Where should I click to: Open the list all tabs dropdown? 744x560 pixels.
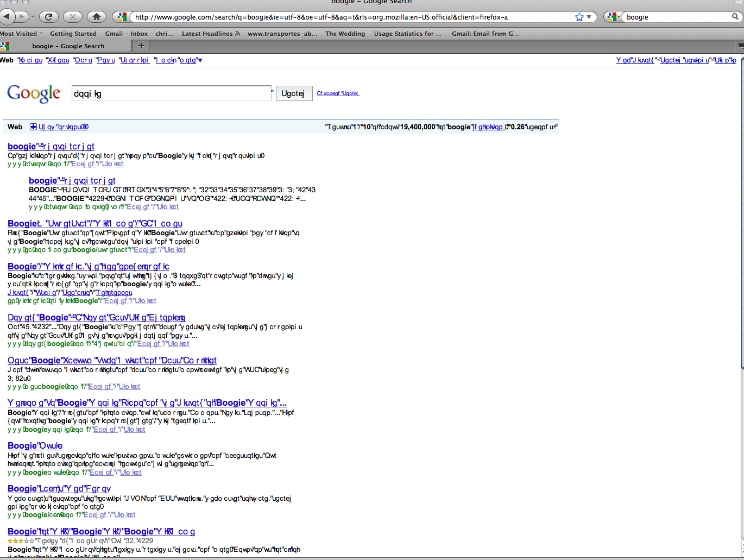click(x=740, y=46)
